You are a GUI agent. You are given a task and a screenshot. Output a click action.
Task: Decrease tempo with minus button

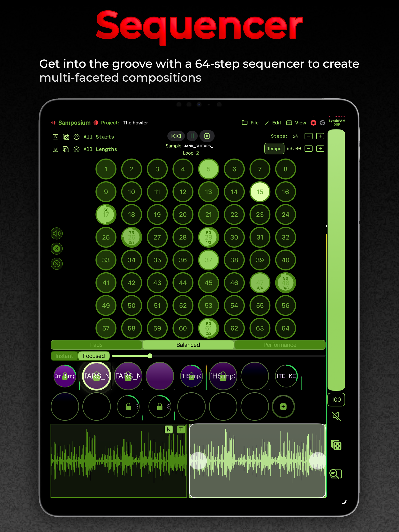309,149
